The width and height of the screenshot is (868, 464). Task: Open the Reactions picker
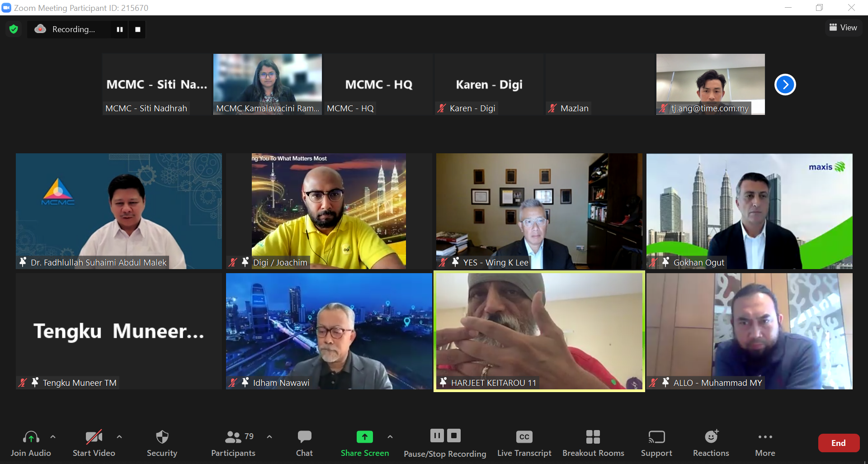[x=711, y=443]
